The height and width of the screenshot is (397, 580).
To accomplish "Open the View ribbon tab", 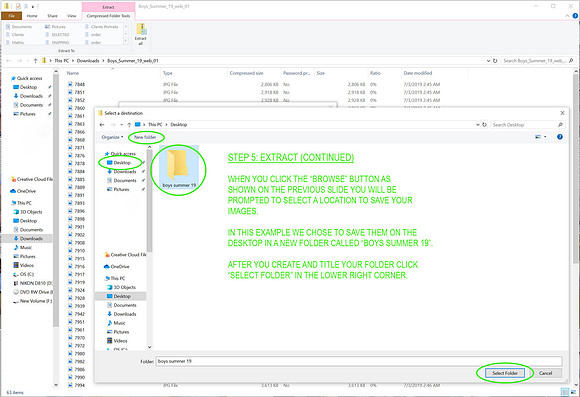I will (x=71, y=16).
